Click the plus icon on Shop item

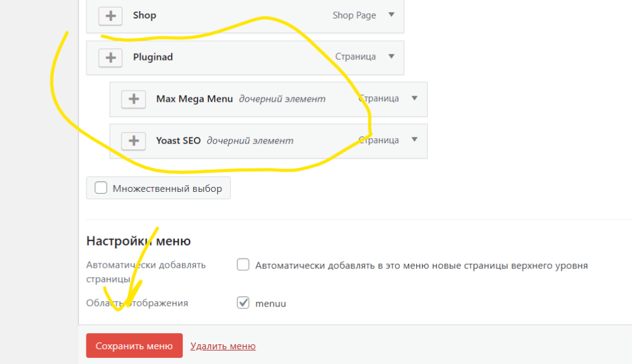coord(110,15)
